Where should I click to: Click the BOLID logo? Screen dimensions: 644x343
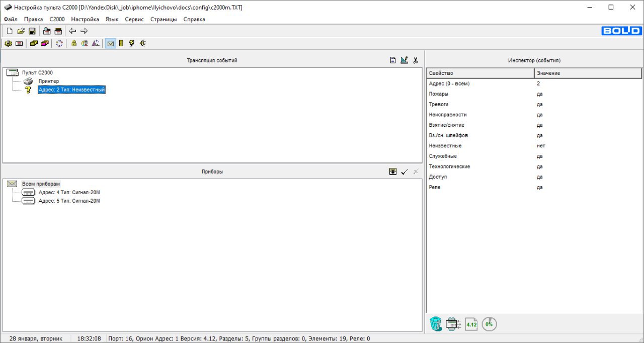point(622,31)
